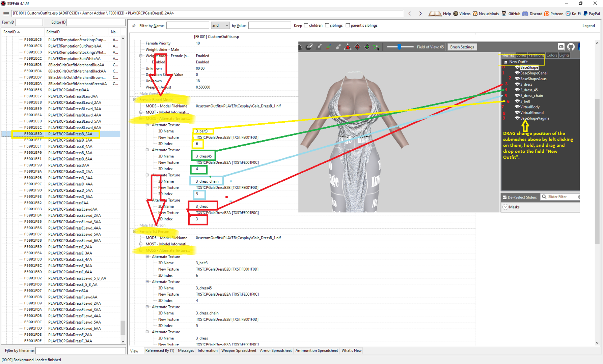Screen dimensions: 603x364
Task: Click Discord icon in Outfit Studio toolbar
Action: coord(561,47)
